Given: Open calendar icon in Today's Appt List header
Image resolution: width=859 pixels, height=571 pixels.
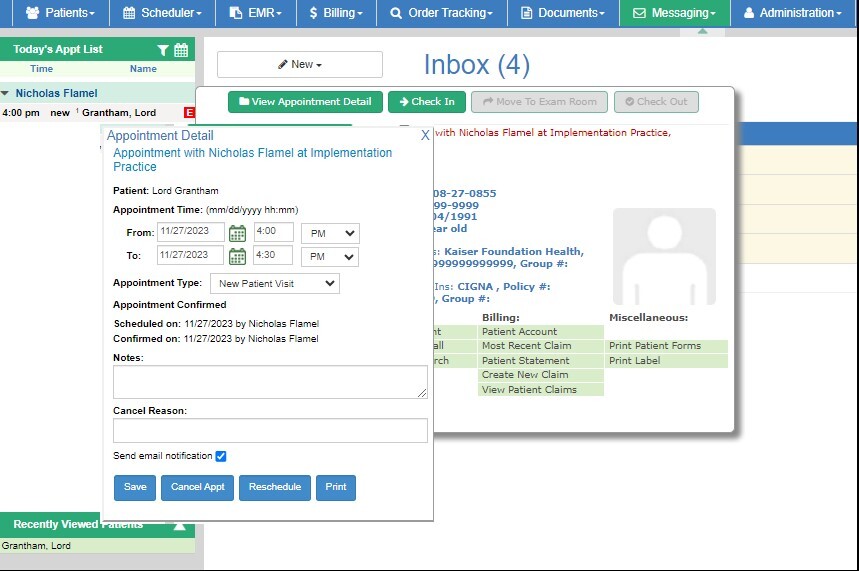Looking at the screenshot, I should (x=181, y=50).
